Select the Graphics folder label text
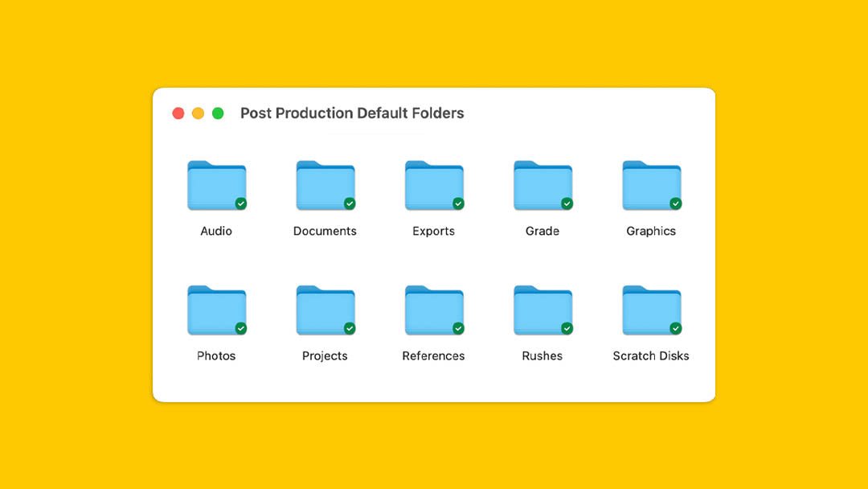The image size is (868, 489). [x=650, y=231]
